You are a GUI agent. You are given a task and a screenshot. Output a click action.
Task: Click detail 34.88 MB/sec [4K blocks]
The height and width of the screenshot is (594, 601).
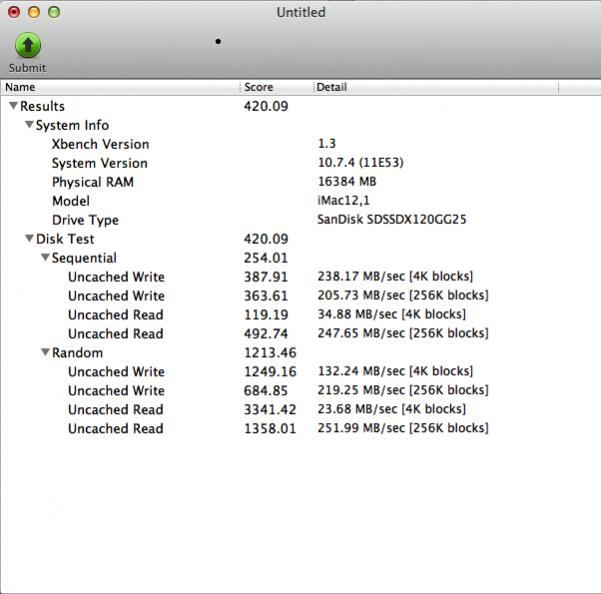(x=392, y=314)
